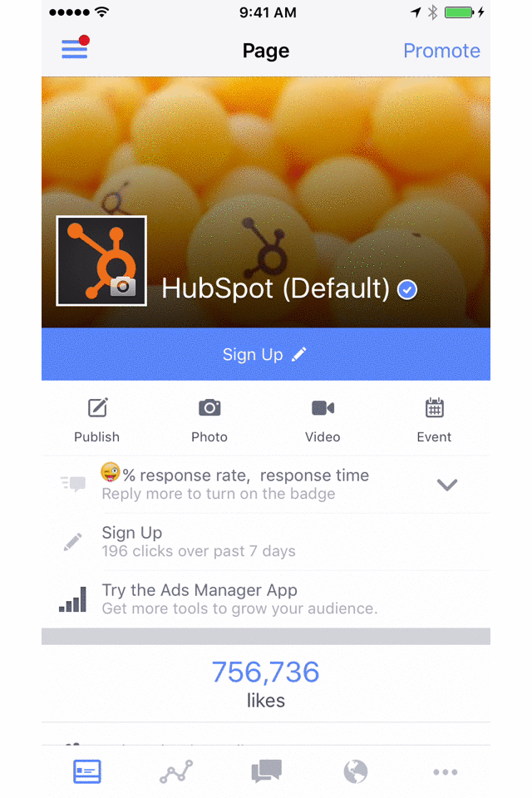The image size is (532, 798).
Task: Open the Messages tab
Action: [266, 771]
